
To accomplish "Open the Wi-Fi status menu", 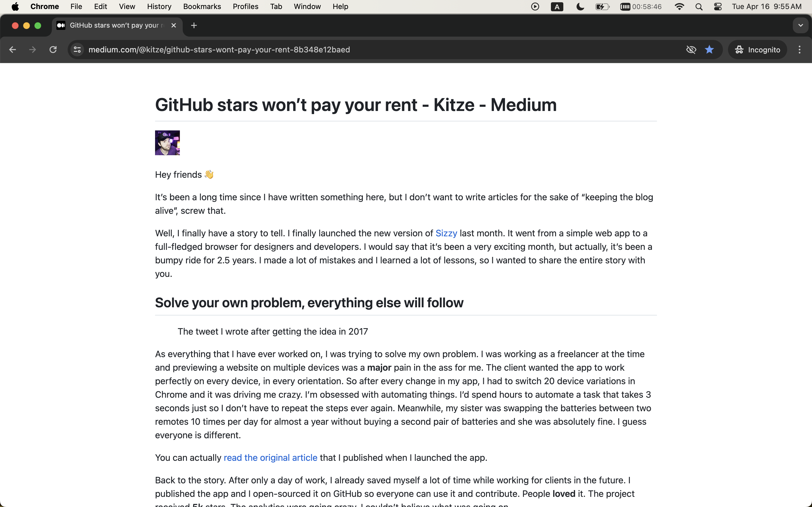I will [x=679, y=7].
